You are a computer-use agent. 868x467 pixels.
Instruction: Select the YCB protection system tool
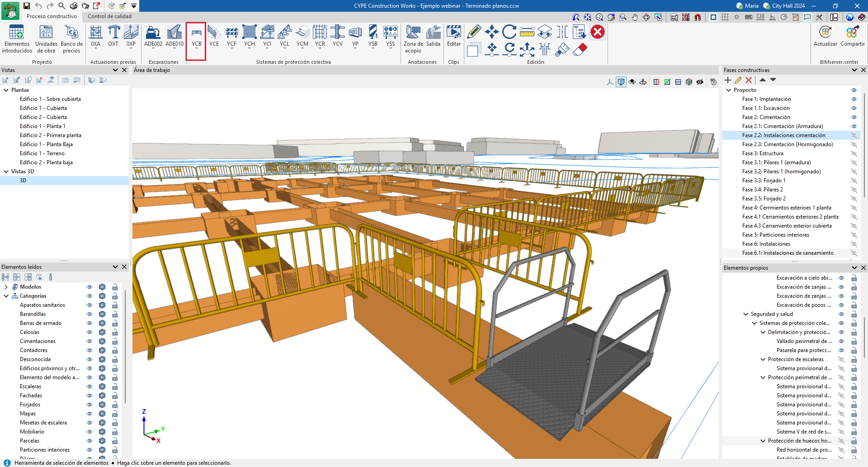pyautogui.click(x=196, y=37)
